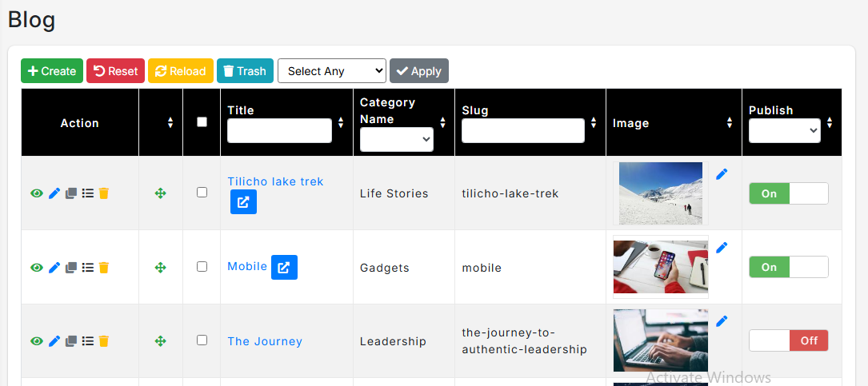Viewport: 868px width, 386px height.
Task: Click the yellow Reload button
Action: (181, 71)
